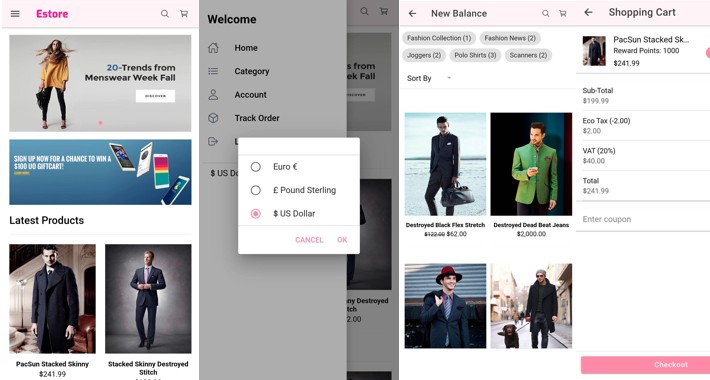Click the Latest Products heading

pyautogui.click(x=47, y=221)
